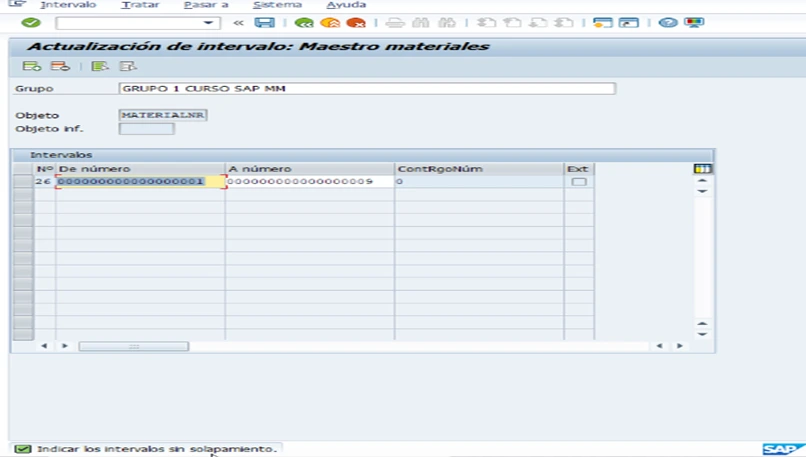806x457 pixels.
Task: Click the fourth application toolbar icon
Action: click(127, 66)
